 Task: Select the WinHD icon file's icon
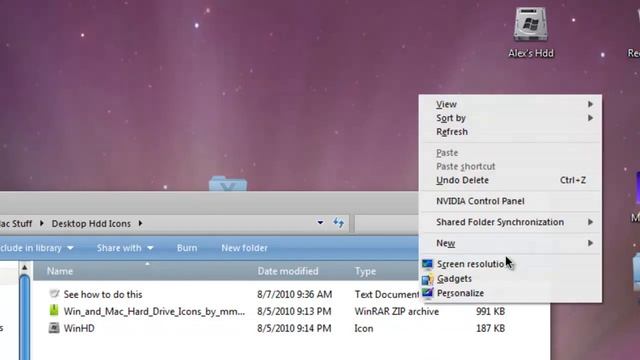point(54,328)
